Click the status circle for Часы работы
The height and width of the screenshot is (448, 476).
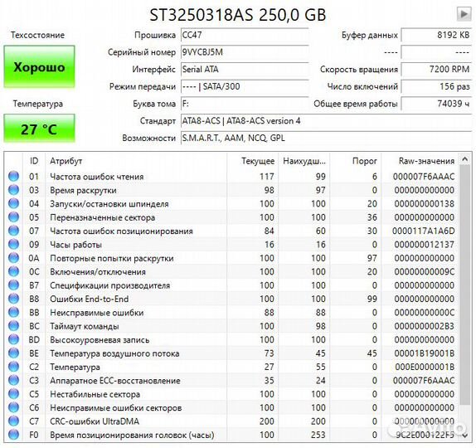pos(13,244)
